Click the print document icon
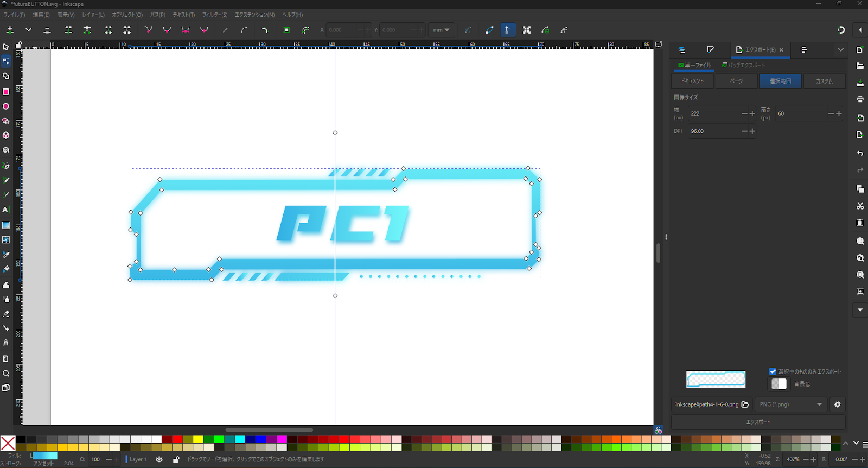This screenshot has height=468, width=868. [860, 99]
